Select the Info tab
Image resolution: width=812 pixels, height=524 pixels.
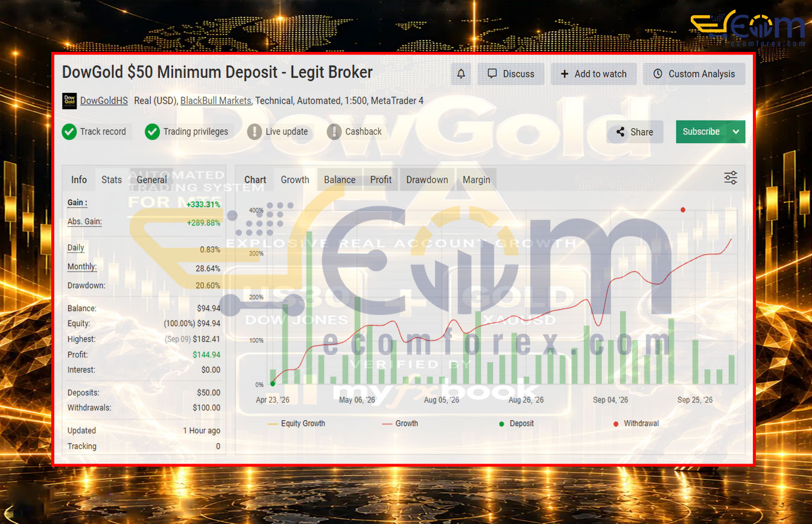coord(79,179)
